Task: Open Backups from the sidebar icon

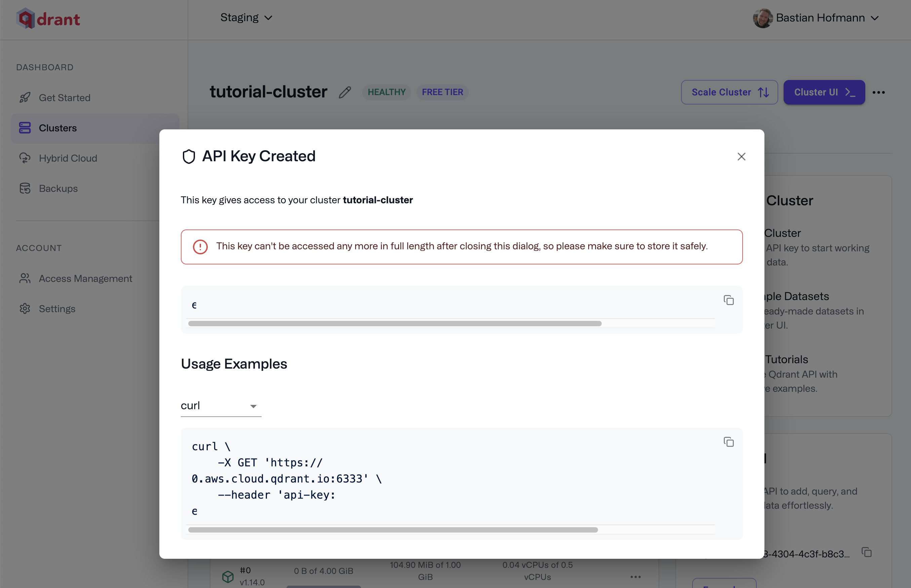Action: point(25,188)
